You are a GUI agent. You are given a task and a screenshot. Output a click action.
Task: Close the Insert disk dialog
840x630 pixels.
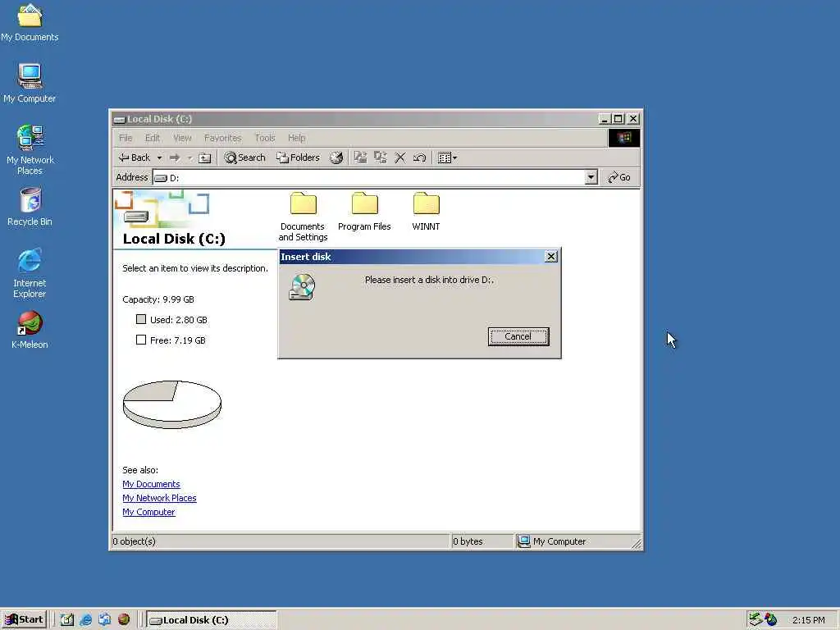550,257
